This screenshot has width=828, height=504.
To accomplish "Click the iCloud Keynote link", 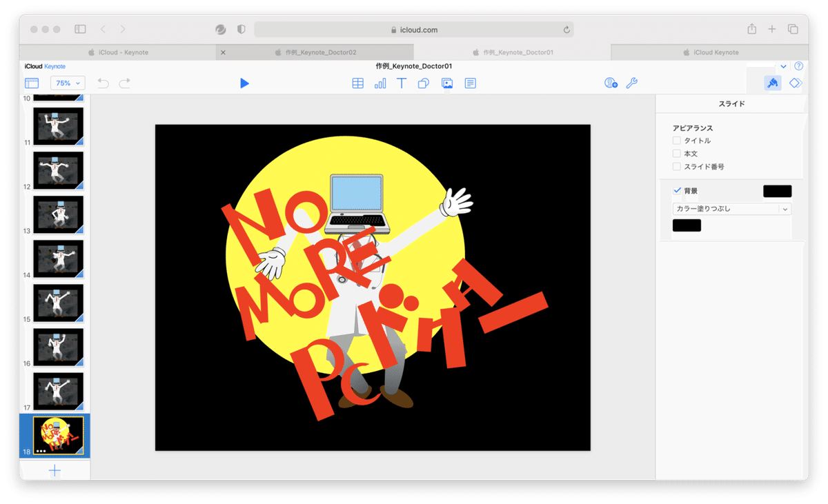I will pos(45,66).
